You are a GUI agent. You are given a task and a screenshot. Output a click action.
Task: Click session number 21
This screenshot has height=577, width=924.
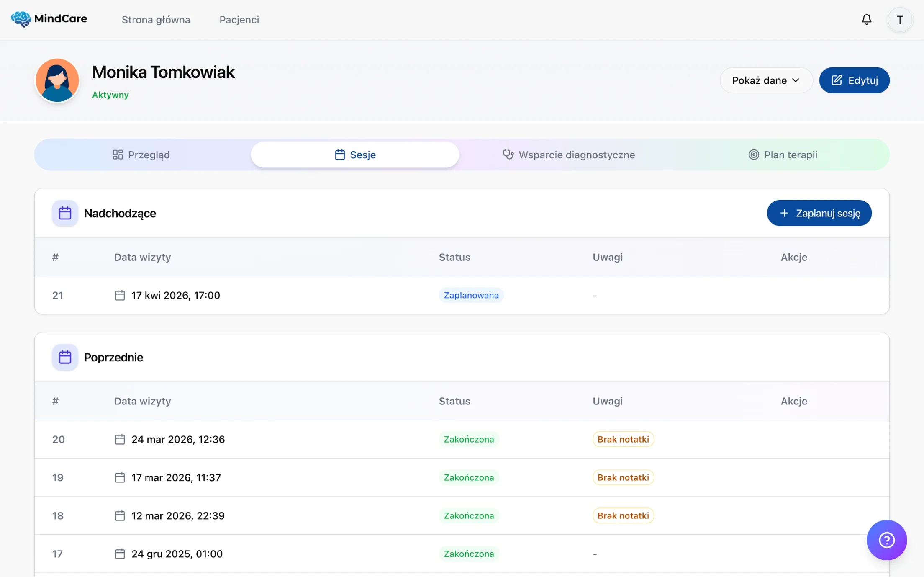(x=58, y=295)
